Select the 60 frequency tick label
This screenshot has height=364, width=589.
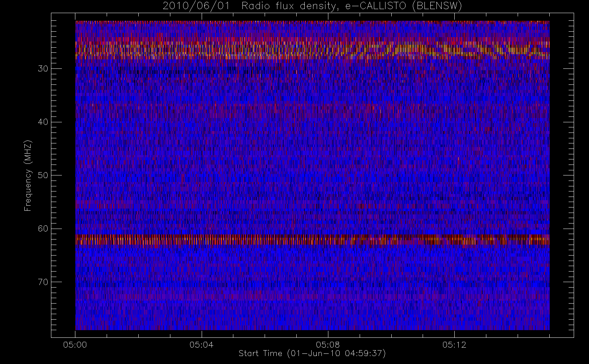43,229
